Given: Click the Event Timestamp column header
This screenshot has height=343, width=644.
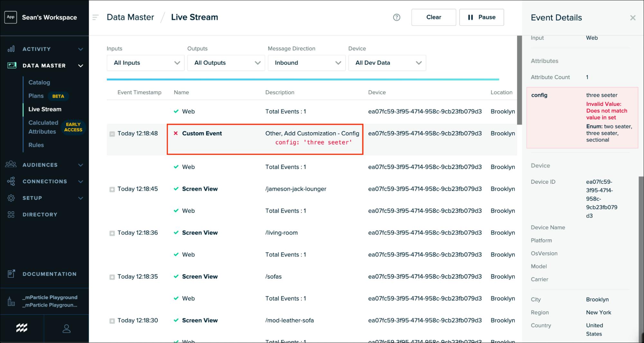Looking at the screenshot, I should 139,92.
